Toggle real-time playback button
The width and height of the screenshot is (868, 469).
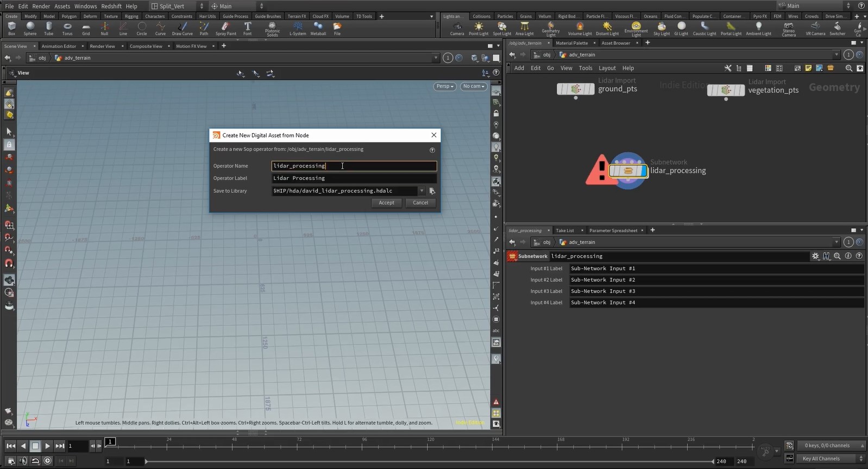click(47, 461)
